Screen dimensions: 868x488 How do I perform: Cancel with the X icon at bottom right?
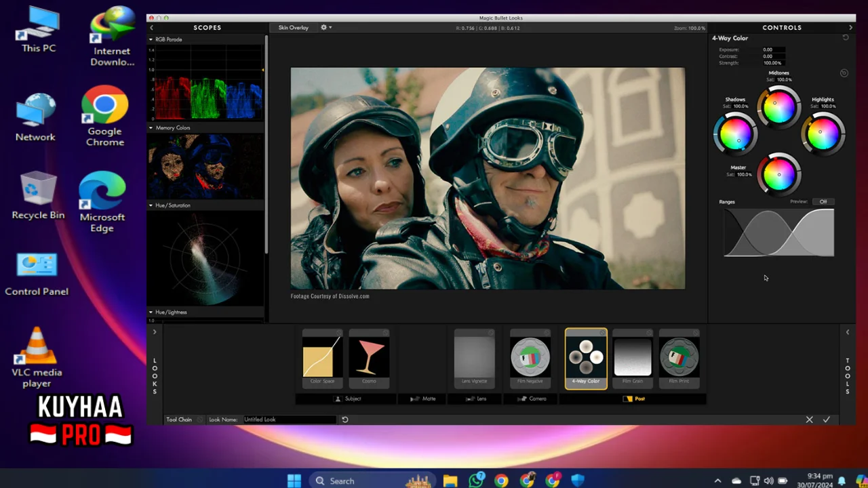pos(809,420)
